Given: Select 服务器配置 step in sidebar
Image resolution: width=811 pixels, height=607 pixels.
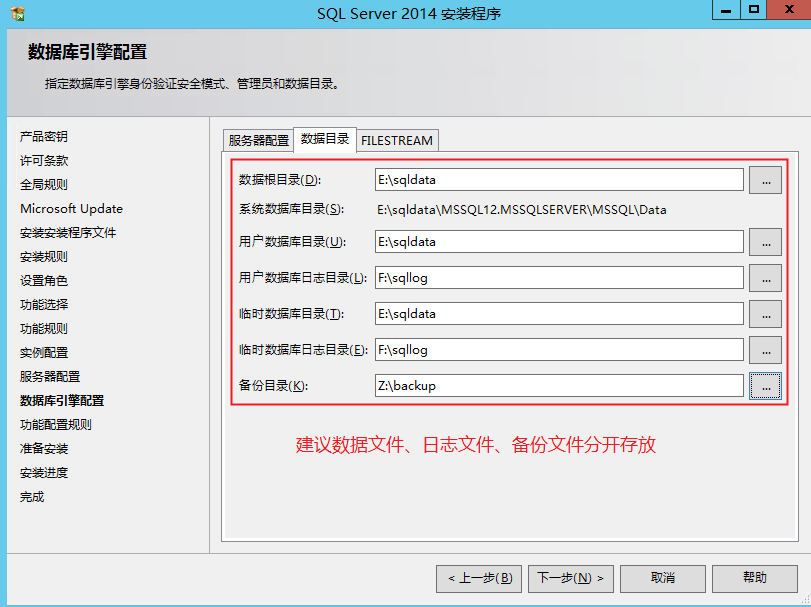Looking at the screenshot, I should pos(50,376).
